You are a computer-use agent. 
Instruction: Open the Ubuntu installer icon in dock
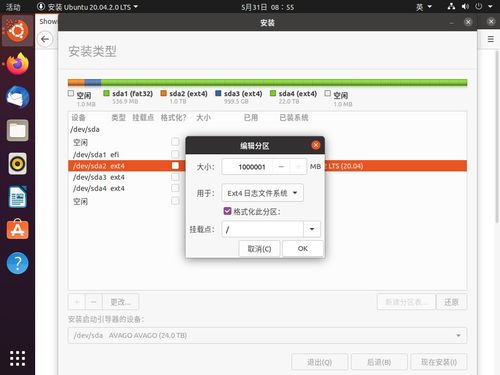17,31
